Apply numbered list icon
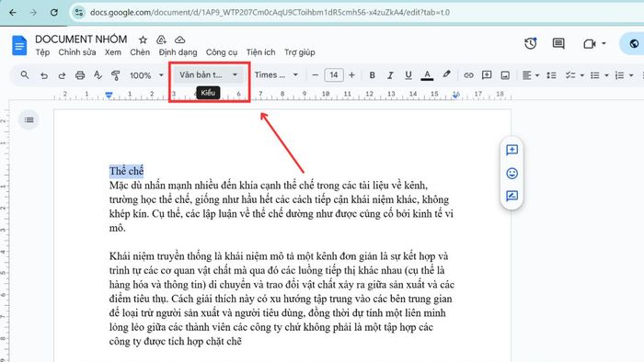This screenshot has height=362, width=644. (x=619, y=75)
